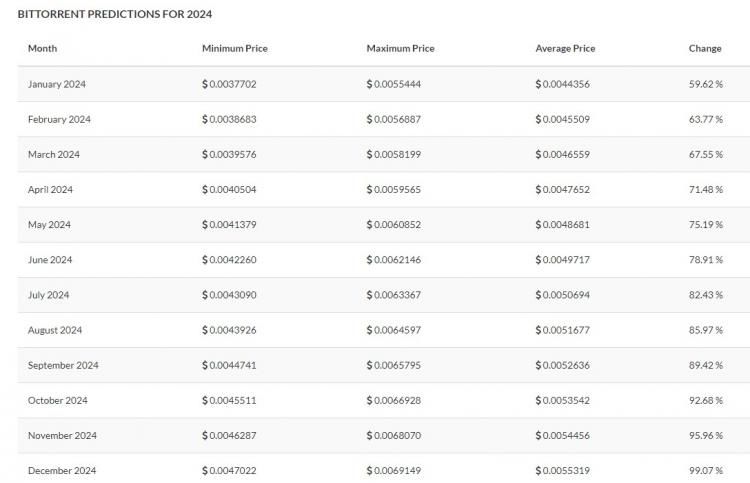750x483 pixels.
Task: Click November 2024 average price $0.0054456
Action: (x=563, y=435)
